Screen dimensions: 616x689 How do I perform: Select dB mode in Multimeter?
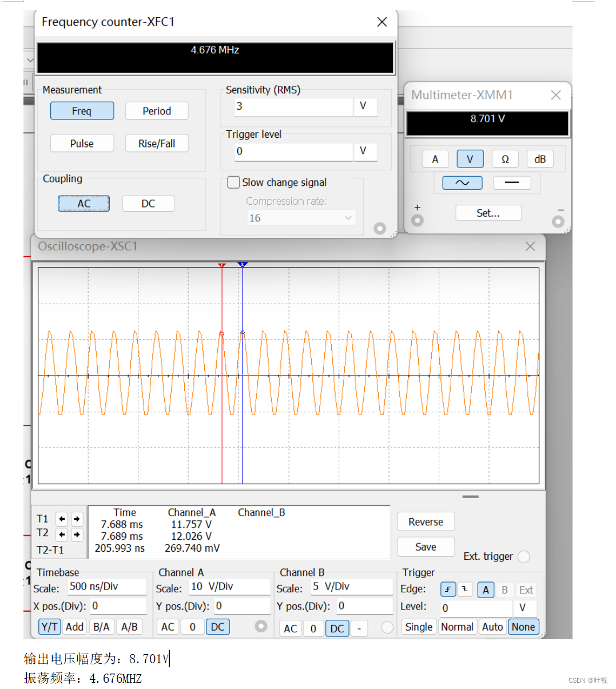(540, 160)
